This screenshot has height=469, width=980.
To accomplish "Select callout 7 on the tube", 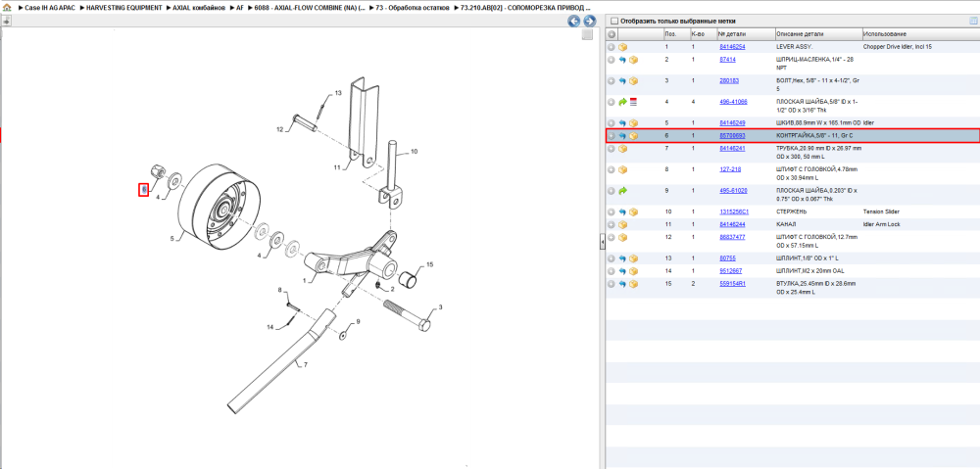I will coord(306,363).
